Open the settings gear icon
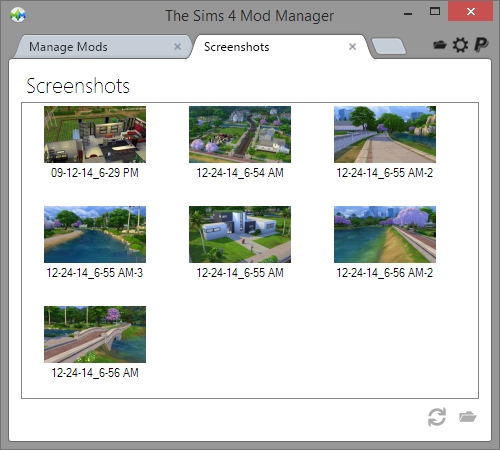 point(460,45)
